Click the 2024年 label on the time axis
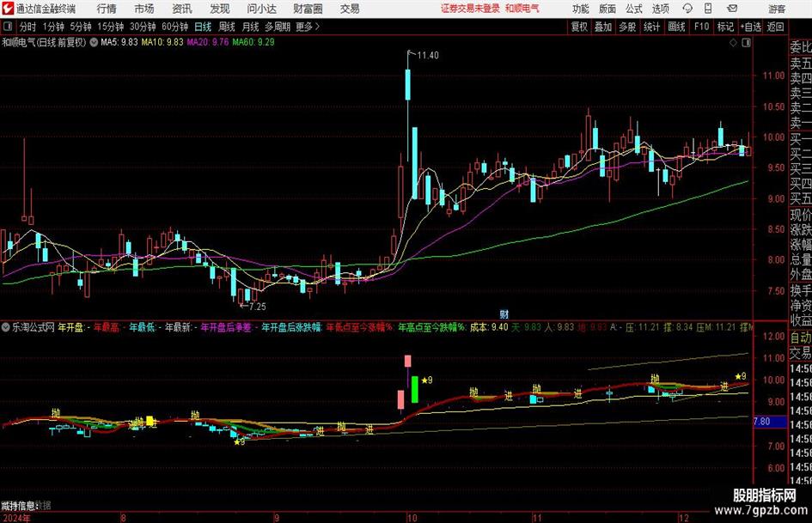The height and width of the screenshot is (523, 812). (x=16, y=518)
